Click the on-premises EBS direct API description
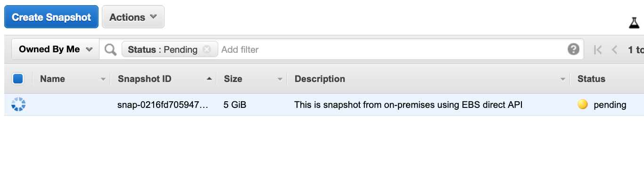The image size is (644, 171). (x=408, y=105)
